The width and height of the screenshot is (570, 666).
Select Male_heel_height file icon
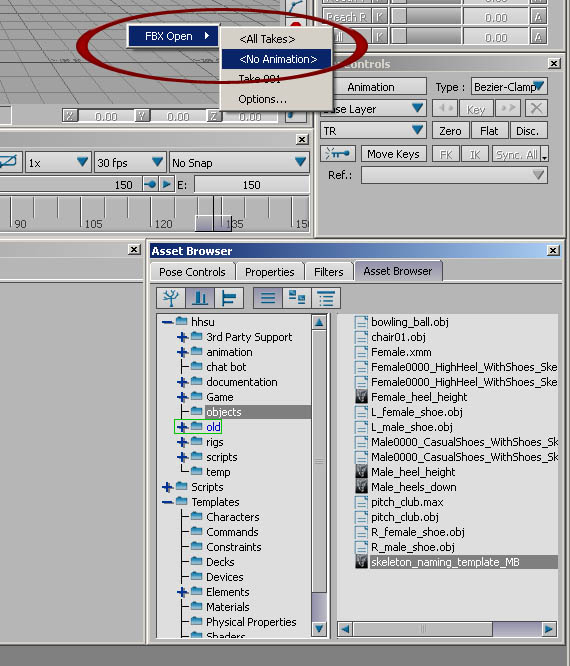click(361, 472)
